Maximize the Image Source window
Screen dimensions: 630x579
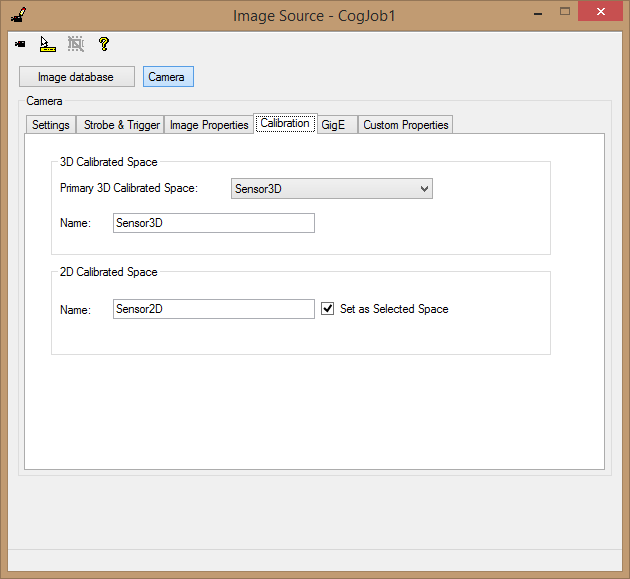click(565, 12)
